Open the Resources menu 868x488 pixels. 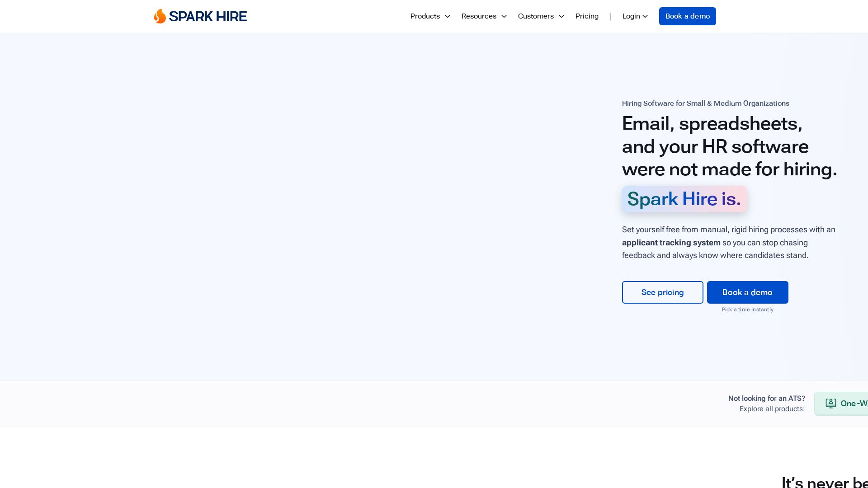tap(479, 16)
